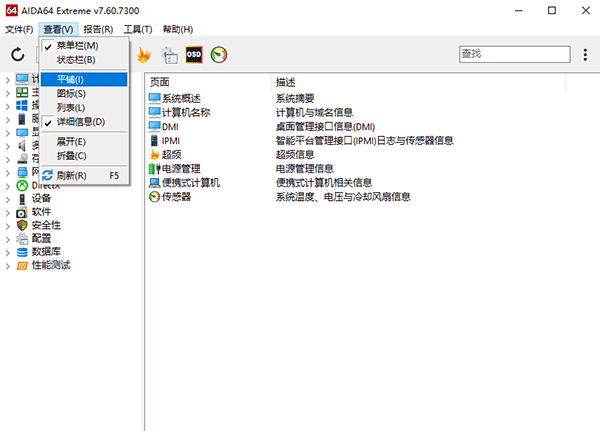Enable 状态栏(B) in the View menu
Image resolution: width=600 pixels, height=431 pixels.
(84, 60)
